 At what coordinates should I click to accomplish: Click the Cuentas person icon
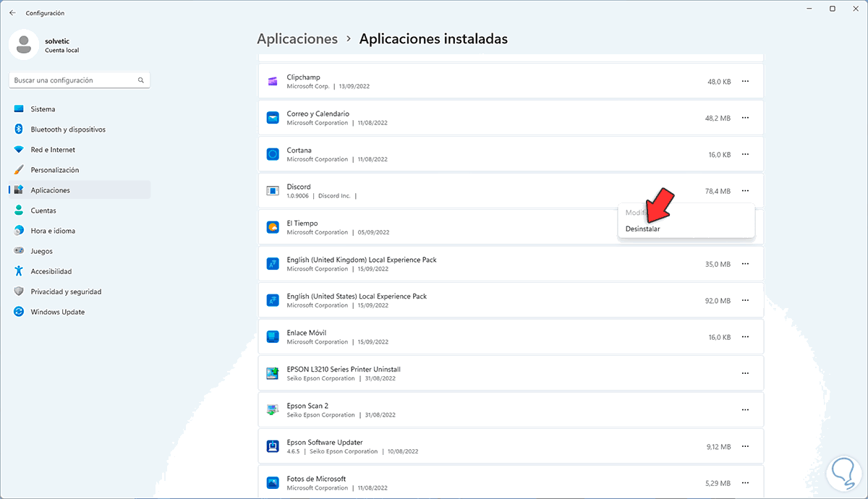coord(19,210)
